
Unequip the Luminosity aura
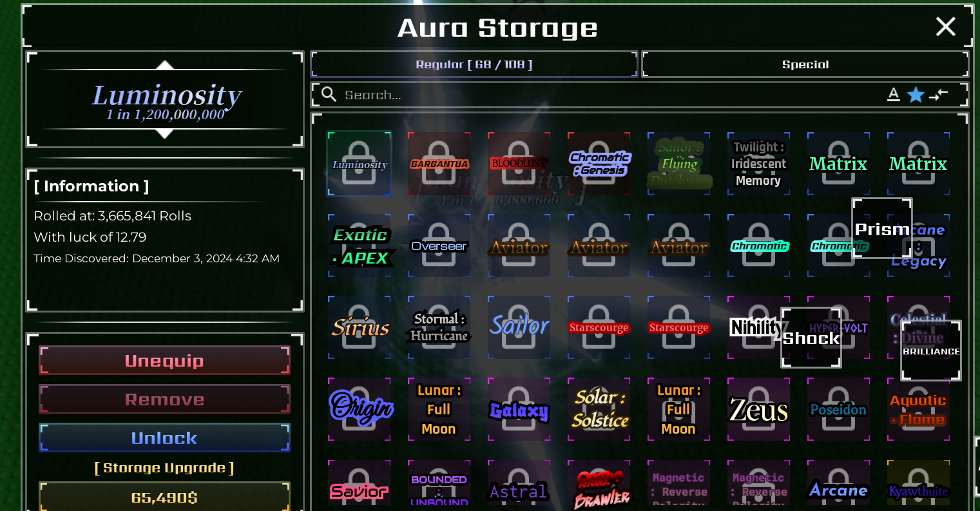coord(164,361)
